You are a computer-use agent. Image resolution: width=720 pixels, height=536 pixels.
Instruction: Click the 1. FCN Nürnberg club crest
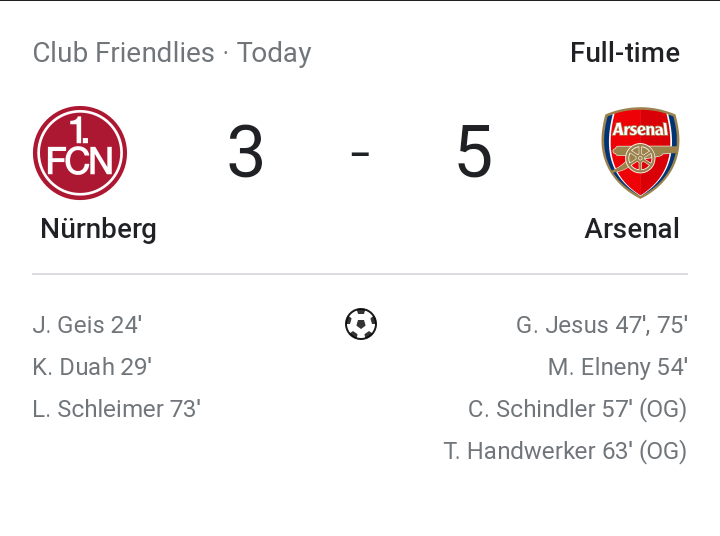pyautogui.click(x=80, y=153)
